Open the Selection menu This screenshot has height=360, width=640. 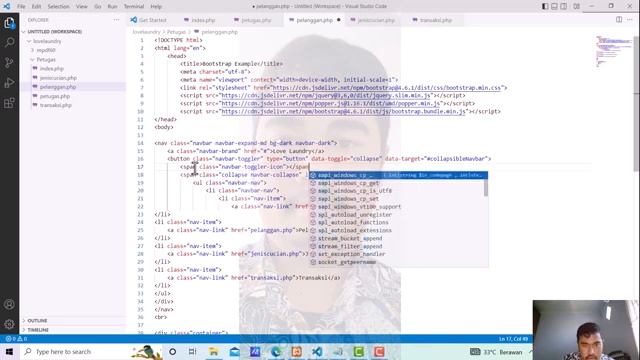58,7
